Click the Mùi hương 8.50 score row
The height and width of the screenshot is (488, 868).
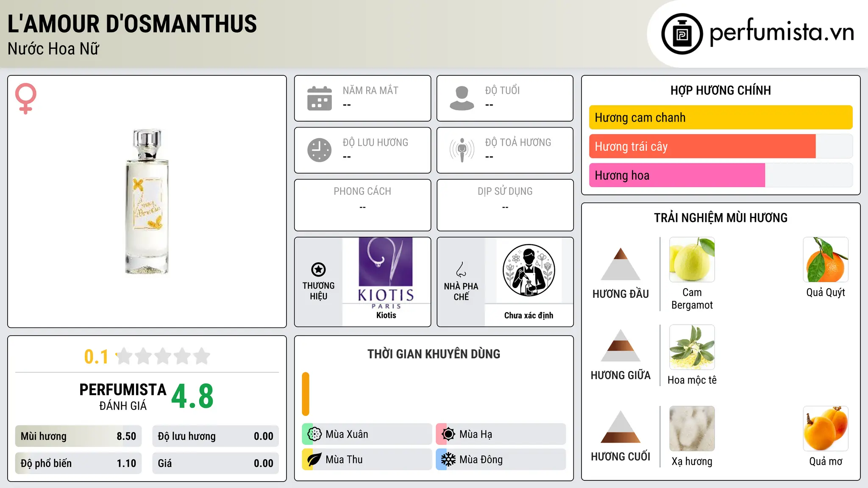click(78, 436)
